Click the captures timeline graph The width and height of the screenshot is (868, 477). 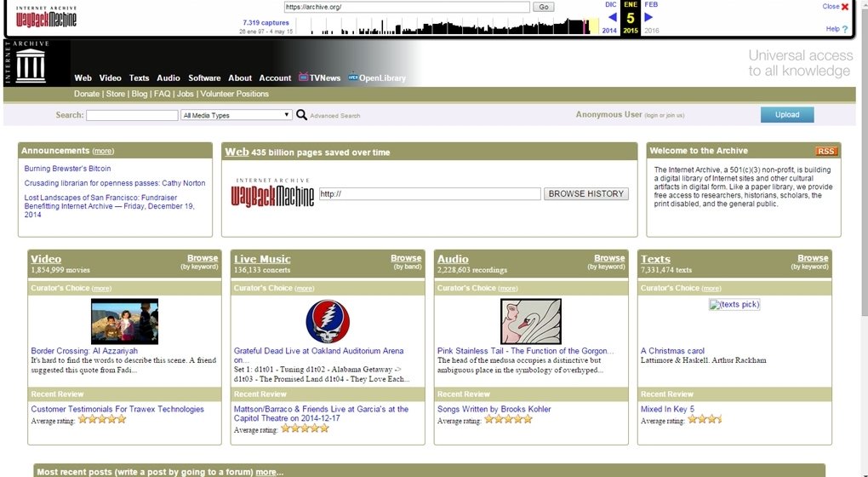(449, 26)
